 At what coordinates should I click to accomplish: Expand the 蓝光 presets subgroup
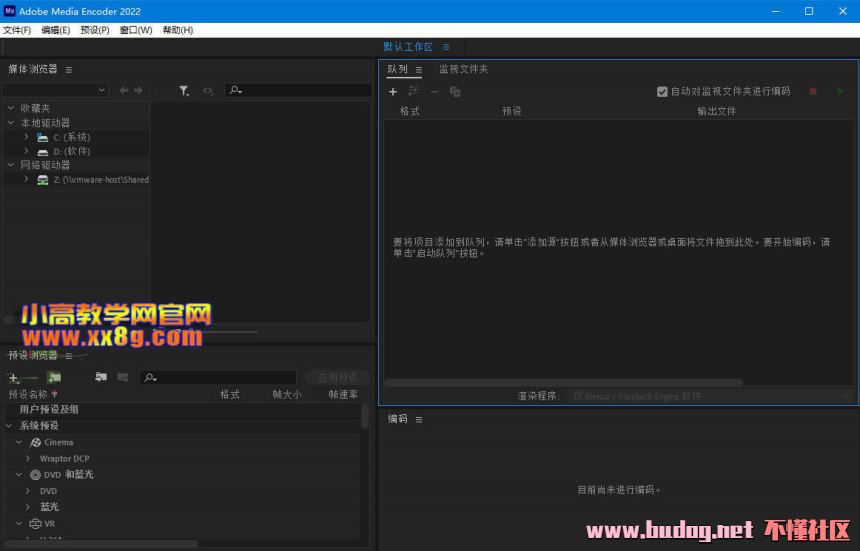(x=28, y=507)
